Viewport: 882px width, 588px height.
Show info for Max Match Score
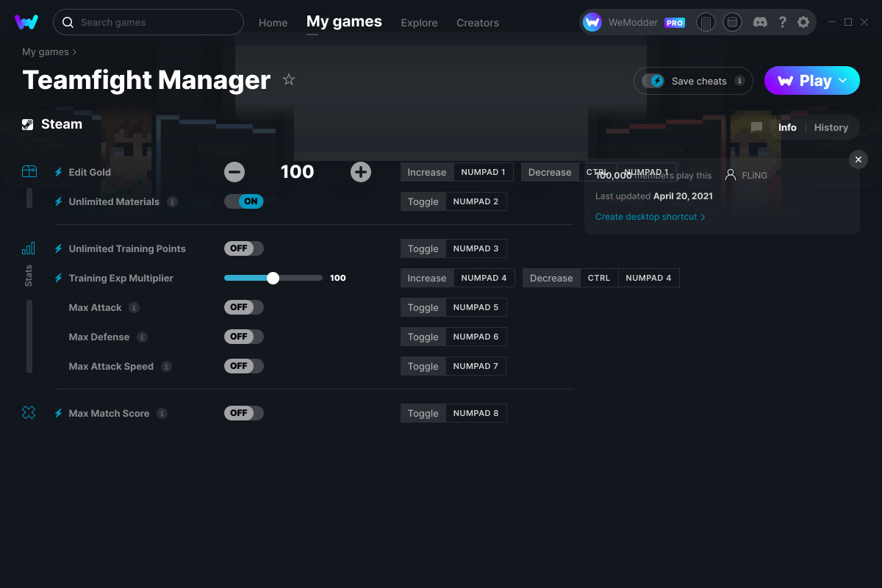pos(162,413)
